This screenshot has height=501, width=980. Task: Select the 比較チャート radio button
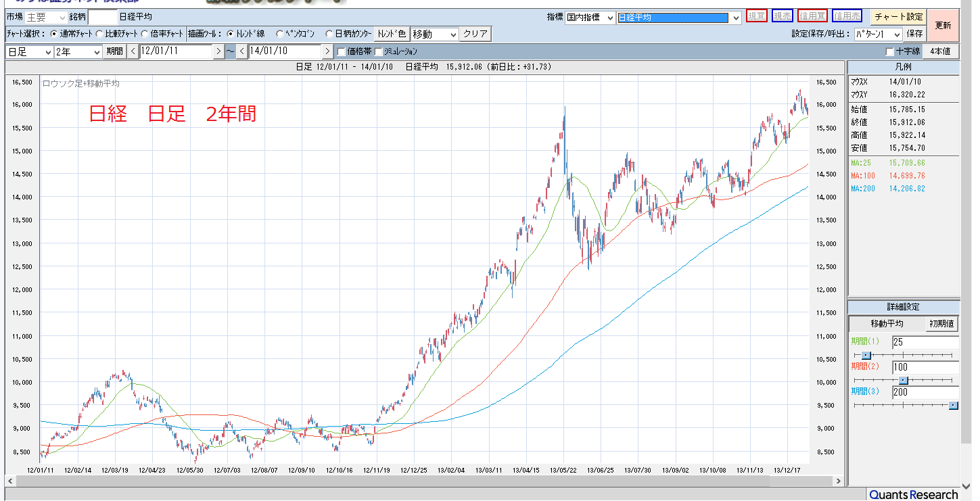(x=100, y=33)
